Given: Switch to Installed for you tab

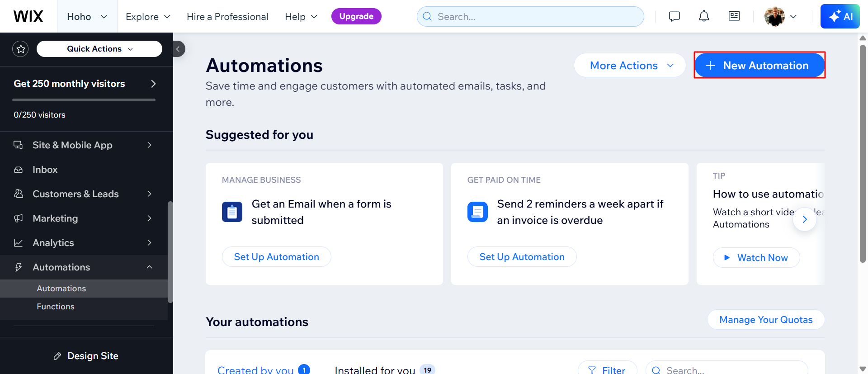Looking at the screenshot, I should 384,370.
